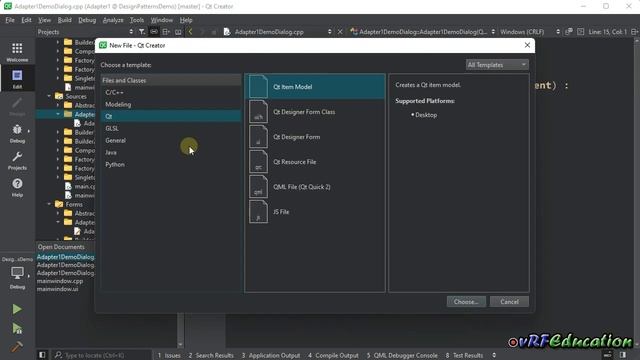640x360 pixels.
Task: Select the GLSL category
Action: pos(171,129)
